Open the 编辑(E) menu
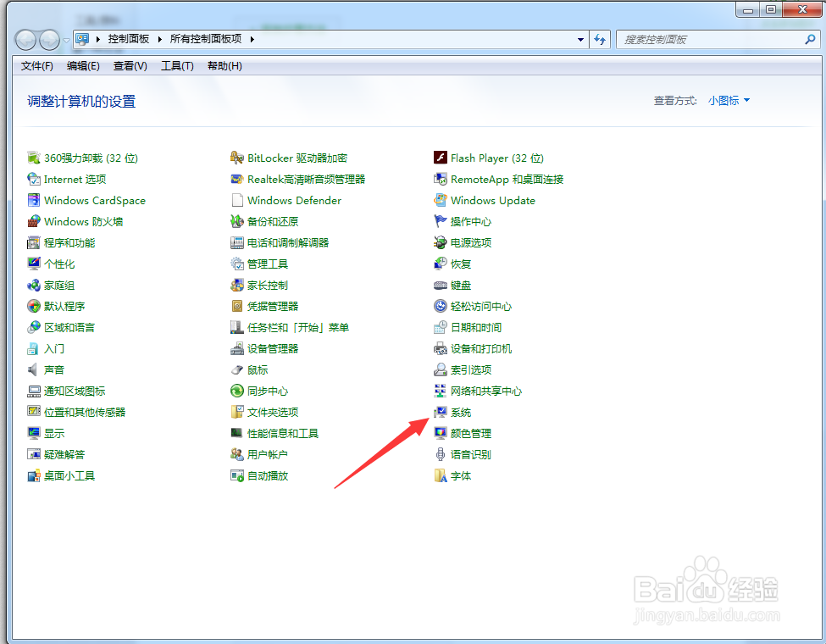 point(83,66)
